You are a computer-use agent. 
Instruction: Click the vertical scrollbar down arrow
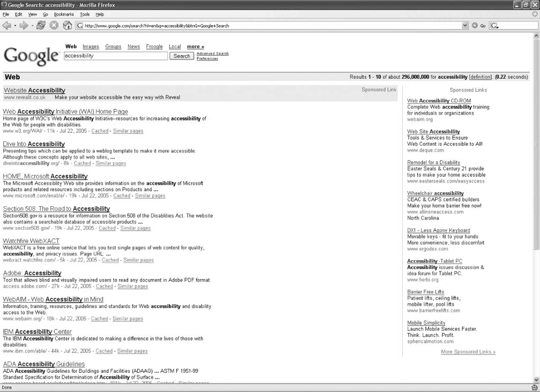(x=536, y=380)
